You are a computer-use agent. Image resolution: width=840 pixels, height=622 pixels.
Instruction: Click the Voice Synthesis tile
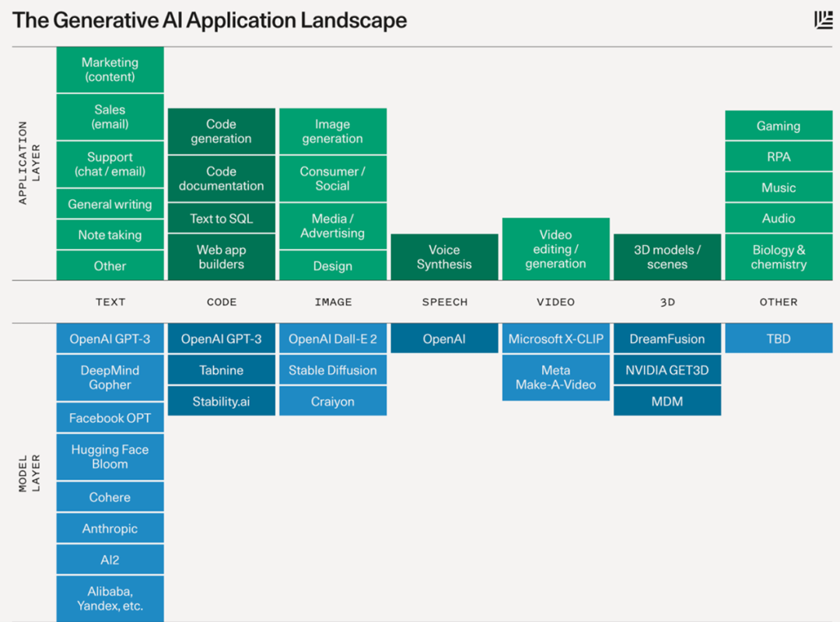(x=444, y=257)
